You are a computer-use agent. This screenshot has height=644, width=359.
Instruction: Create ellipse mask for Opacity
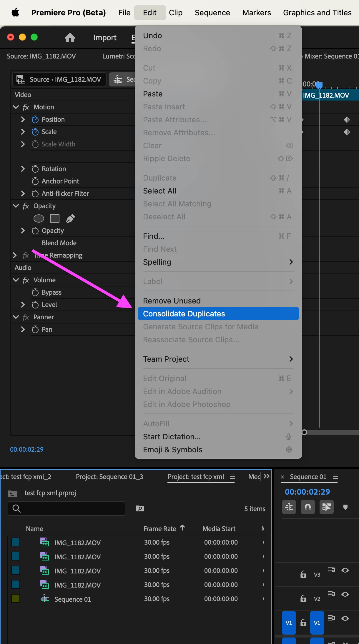39,218
